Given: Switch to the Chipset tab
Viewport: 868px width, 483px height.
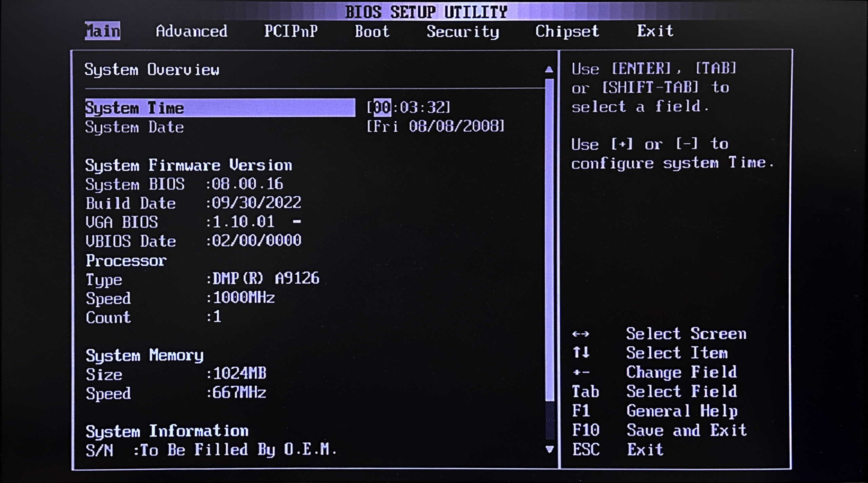Looking at the screenshot, I should (567, 31).
